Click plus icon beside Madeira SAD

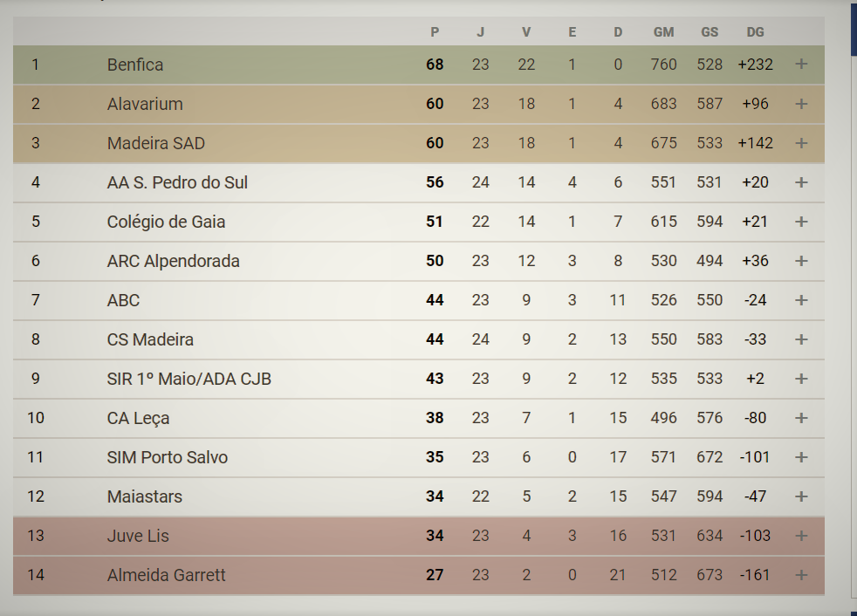(x=801, y=143)
